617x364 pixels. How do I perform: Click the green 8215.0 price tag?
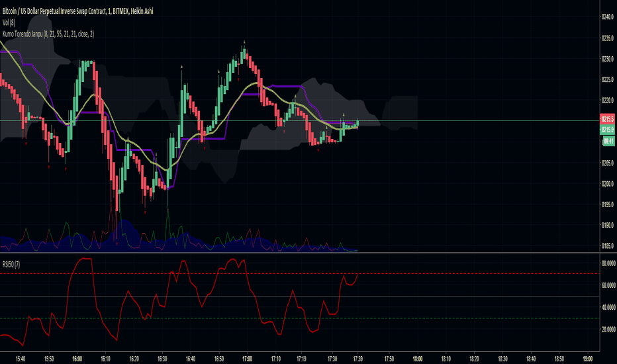[607, 130]
